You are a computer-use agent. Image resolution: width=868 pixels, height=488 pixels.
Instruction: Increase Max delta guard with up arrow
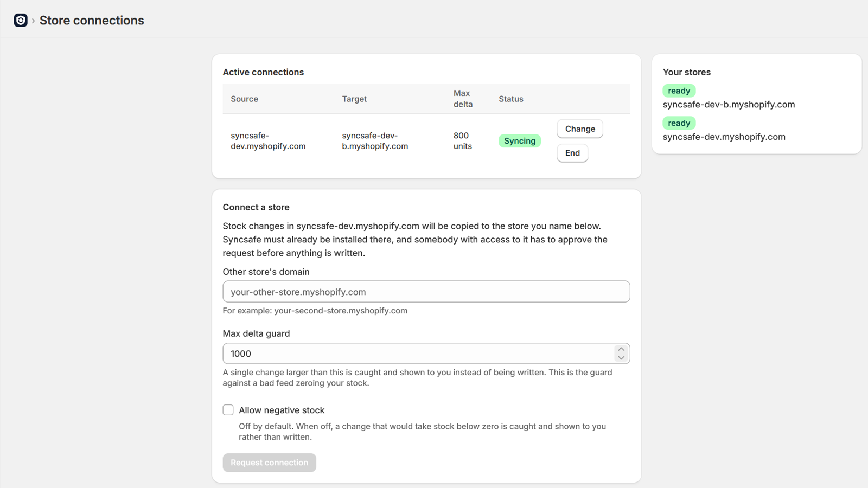[x=621, y=349]
